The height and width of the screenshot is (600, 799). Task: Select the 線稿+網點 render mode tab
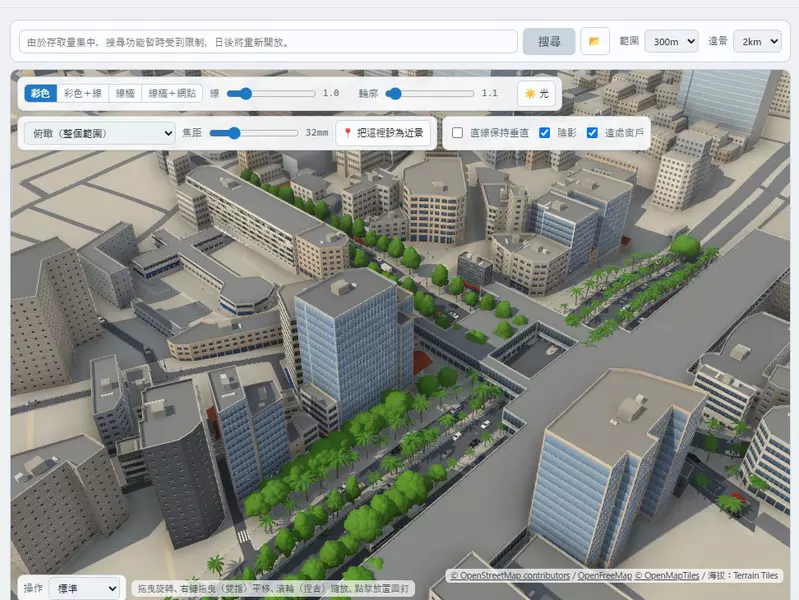172,93
